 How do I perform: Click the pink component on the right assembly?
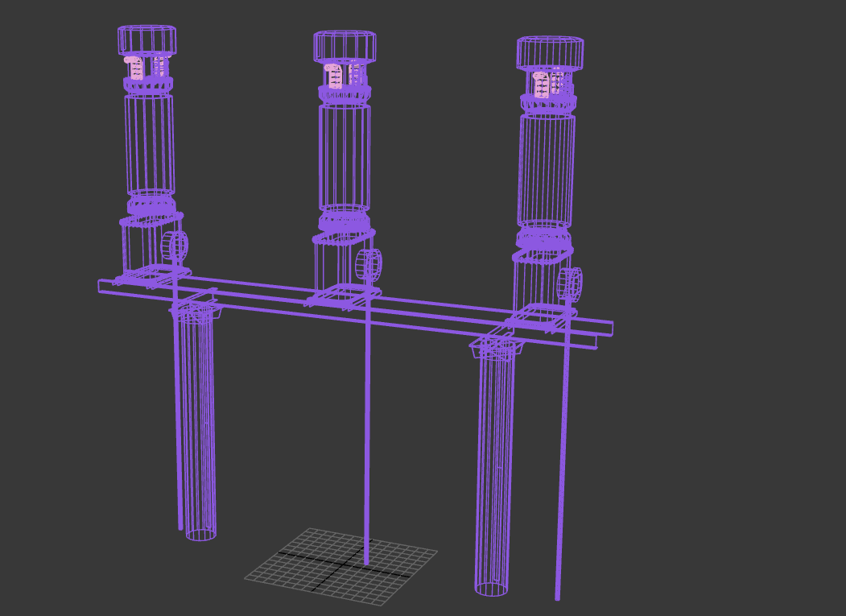coord(543,84)
